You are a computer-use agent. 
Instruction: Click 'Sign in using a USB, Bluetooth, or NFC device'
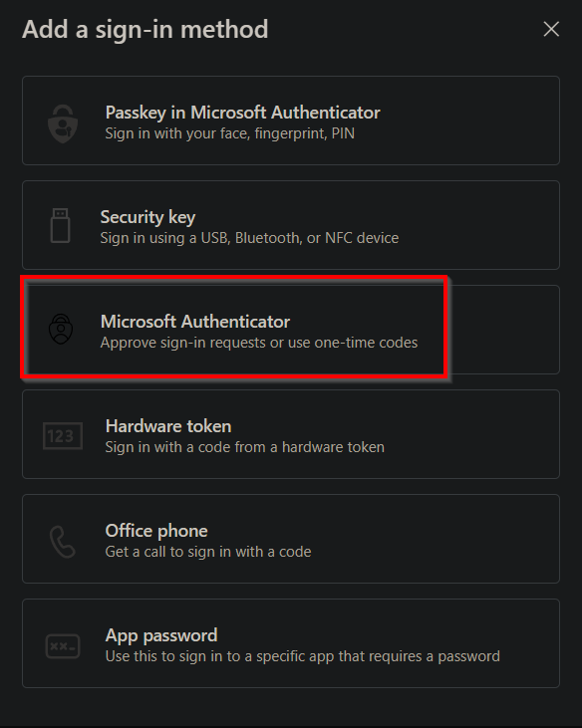click(249, 238)
